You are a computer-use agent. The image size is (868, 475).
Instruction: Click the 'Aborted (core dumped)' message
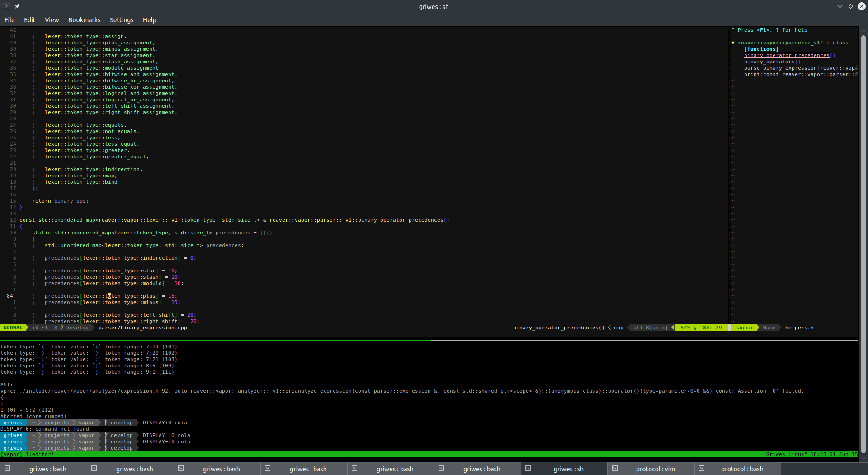point(33,417)
